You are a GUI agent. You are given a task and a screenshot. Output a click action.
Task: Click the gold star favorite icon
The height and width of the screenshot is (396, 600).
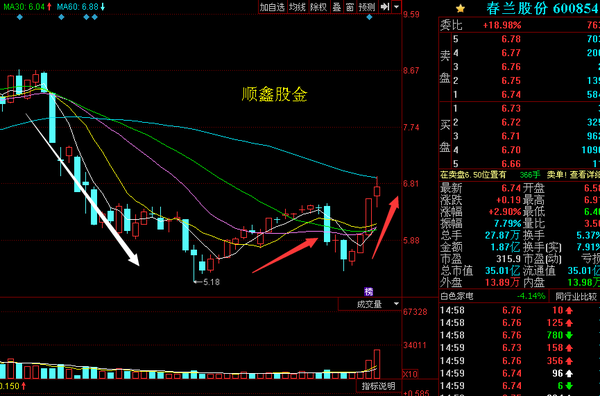coord(460,8)
